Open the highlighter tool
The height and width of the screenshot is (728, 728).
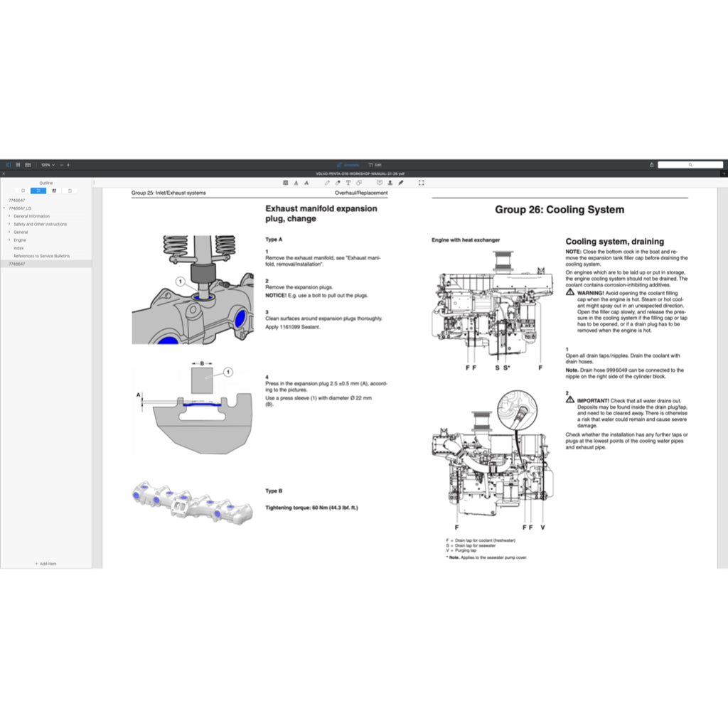338,183
